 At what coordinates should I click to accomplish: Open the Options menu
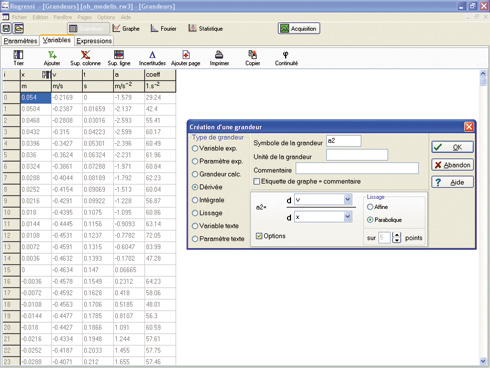tap(106, 17)
